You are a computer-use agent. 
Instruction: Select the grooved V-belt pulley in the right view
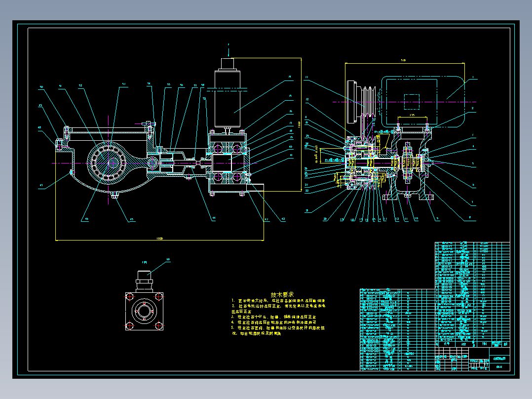click(x=369, y=102)
